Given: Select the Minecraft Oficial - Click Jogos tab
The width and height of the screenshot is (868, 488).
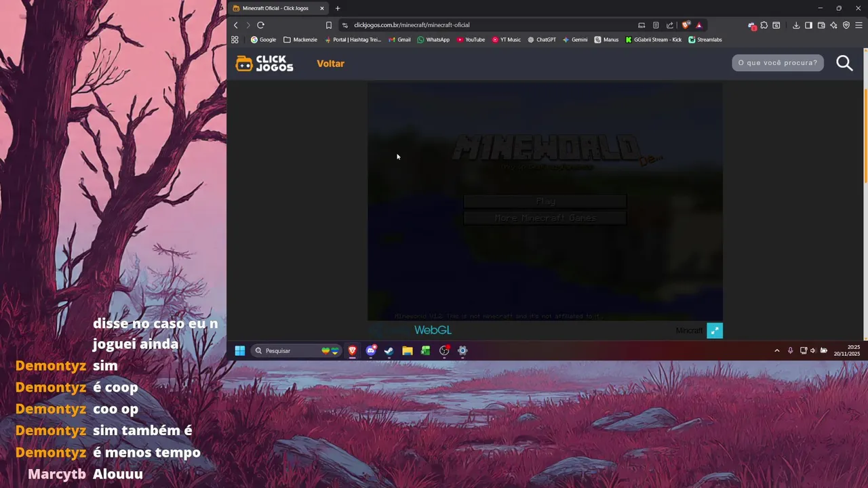Looking at the screenshot, I should pos(278,8).
